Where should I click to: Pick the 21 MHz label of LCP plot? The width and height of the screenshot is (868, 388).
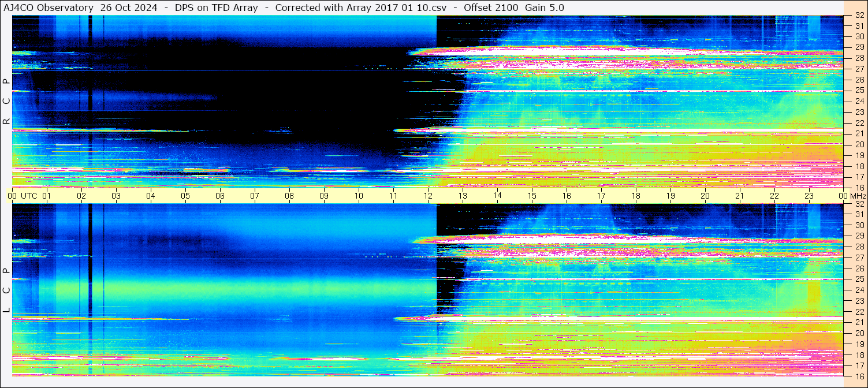pos(859,322)
